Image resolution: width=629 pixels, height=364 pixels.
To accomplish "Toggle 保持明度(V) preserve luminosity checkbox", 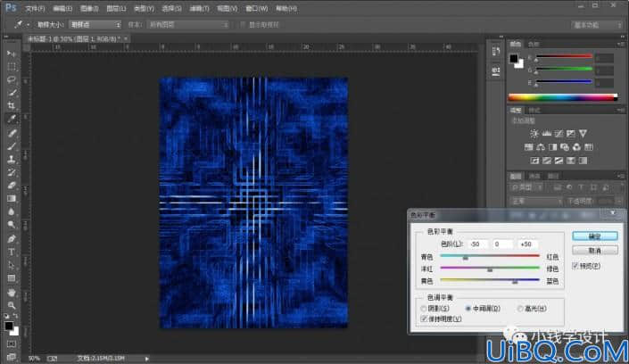I will click(x=424, y=318).
